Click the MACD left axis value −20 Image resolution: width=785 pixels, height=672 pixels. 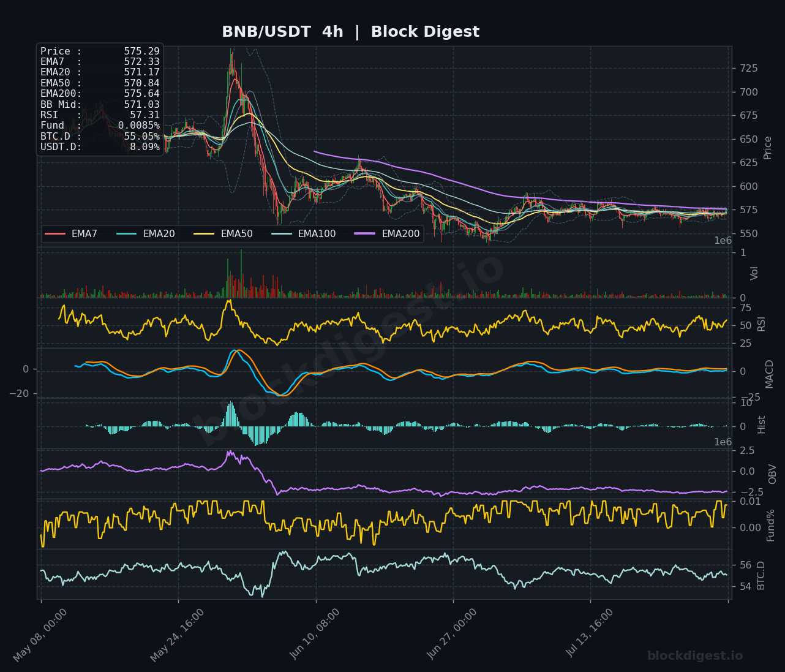[18, 394]
